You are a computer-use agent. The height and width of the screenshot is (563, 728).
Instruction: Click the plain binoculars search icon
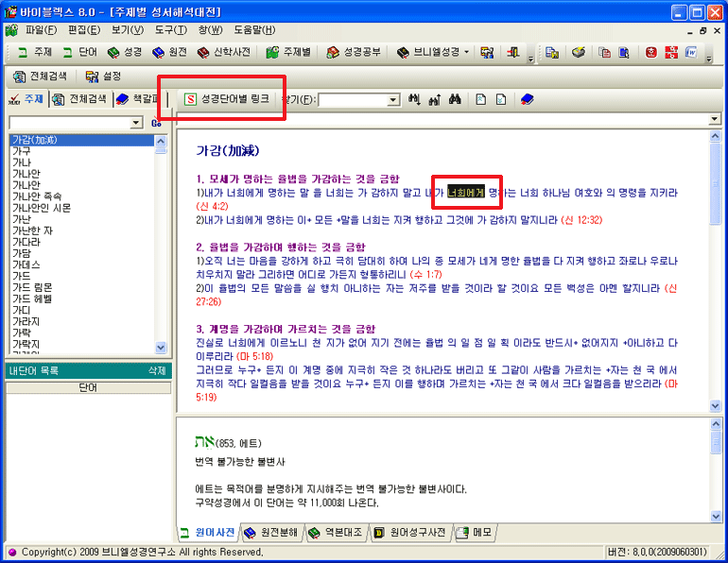pyautogui.click(x=455, y=99)
